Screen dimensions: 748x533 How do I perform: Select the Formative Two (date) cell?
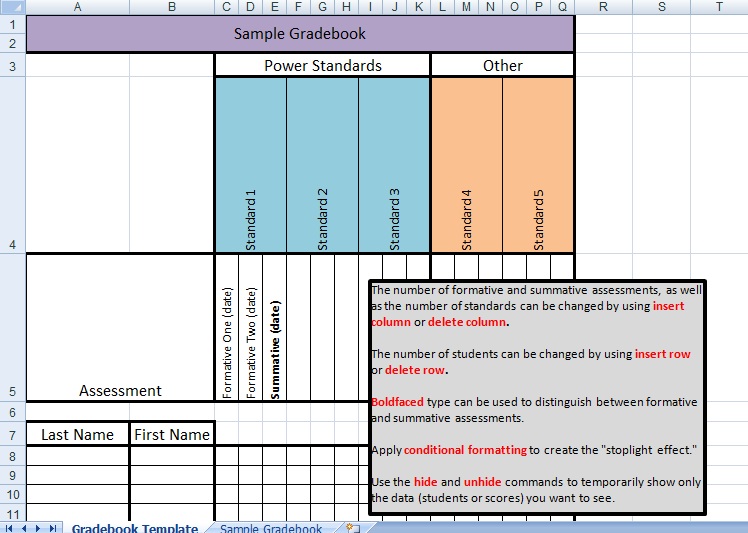(250, 327)
